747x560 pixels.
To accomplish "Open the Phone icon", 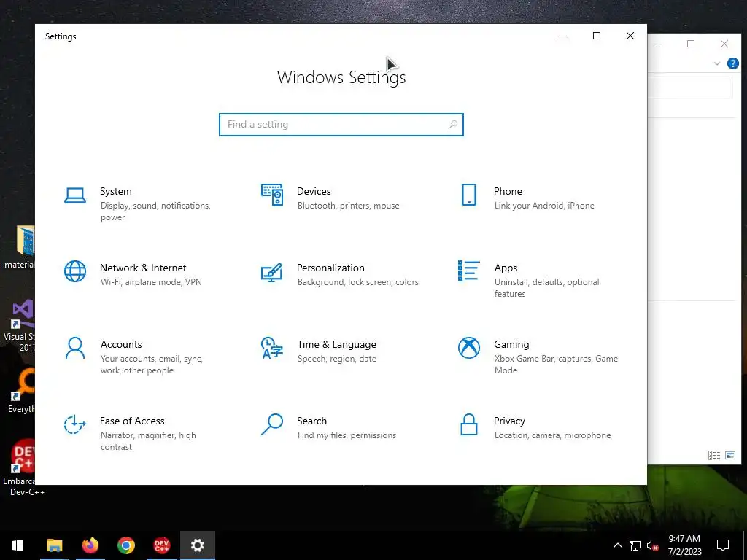I will click(469, 195).
